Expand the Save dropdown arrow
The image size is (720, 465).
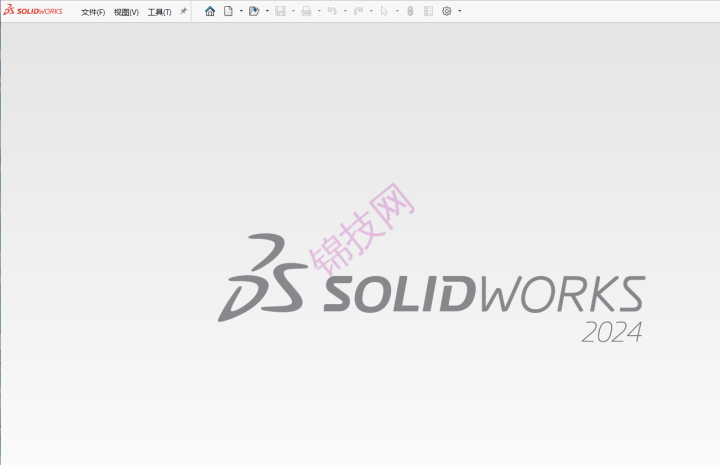(293, 11)
